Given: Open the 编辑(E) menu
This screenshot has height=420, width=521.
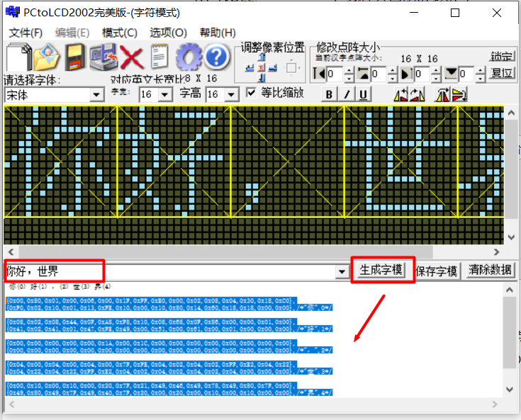Looking at the screenshot, I should [72, 33].
